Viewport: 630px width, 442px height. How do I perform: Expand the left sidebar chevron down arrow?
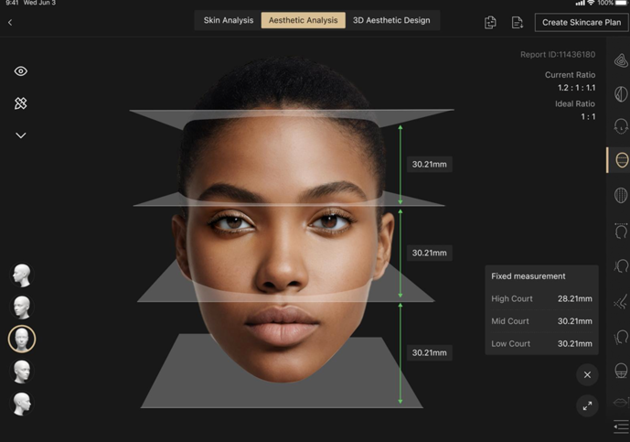[21, 136]
